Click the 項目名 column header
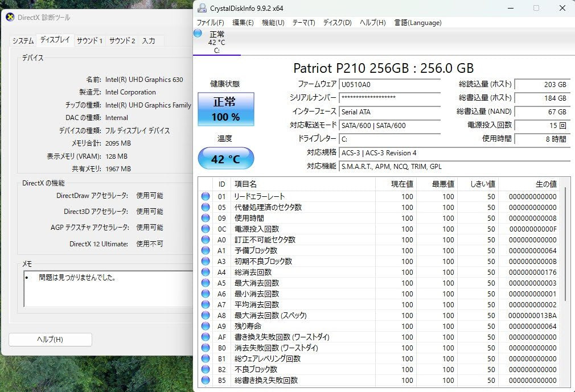Screen dimensions: 575x392 303,184
